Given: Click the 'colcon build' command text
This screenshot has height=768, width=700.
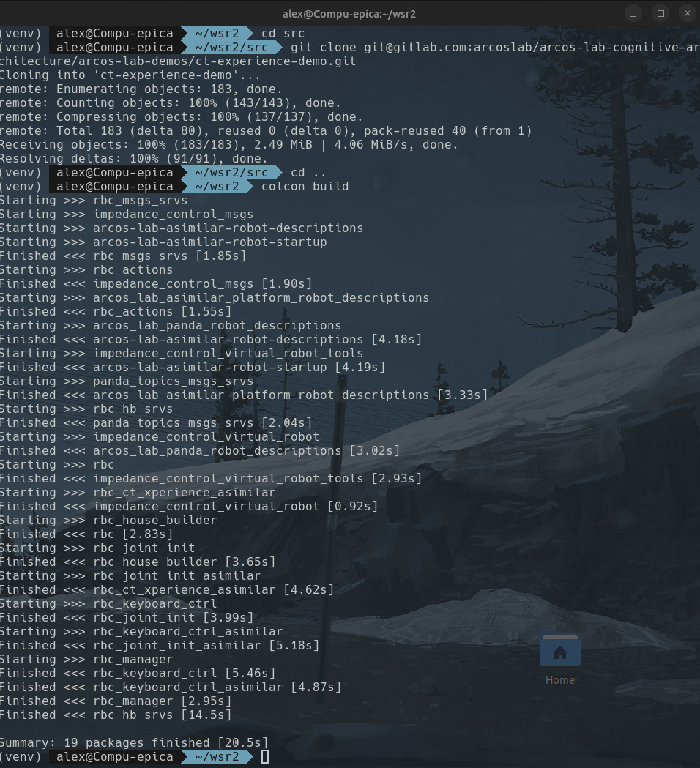Looking at the screenshot, I should coord(305,186).
